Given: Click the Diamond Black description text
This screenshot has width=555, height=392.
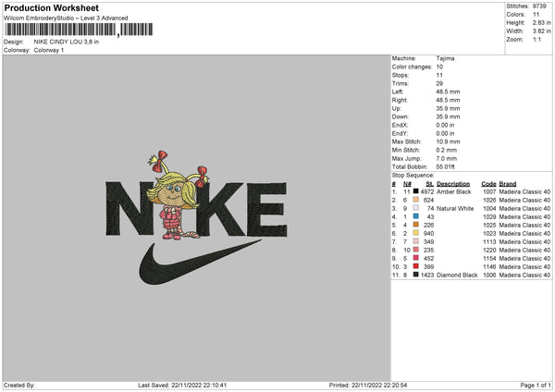Looking at the screenshot, I should pyautogui.click(x=457, y=275).
